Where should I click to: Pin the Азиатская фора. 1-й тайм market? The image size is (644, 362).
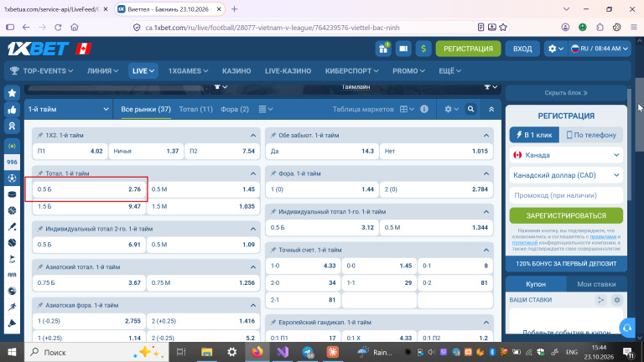[x=40, y=305]
